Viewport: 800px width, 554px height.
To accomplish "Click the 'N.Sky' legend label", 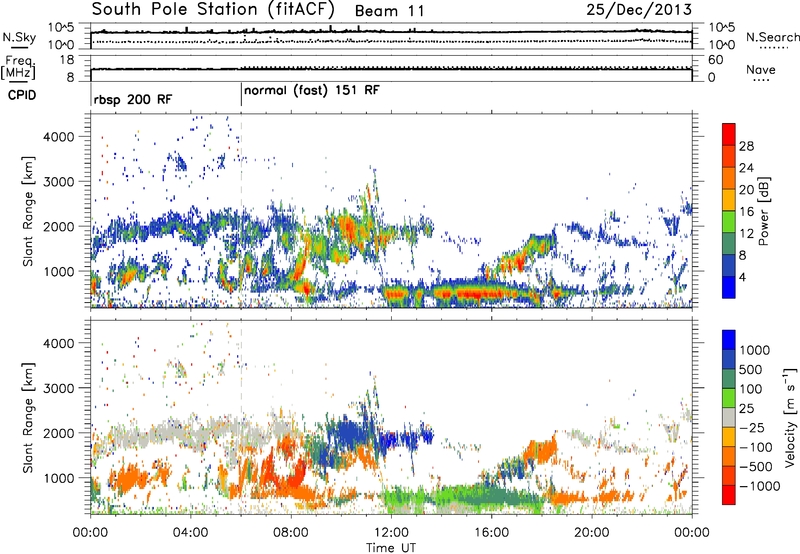I will [x=19, y=38].
